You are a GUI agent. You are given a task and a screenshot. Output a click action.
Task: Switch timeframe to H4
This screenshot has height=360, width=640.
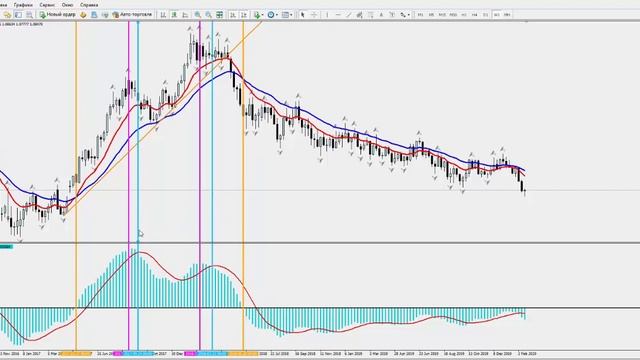tap(474, 15)
